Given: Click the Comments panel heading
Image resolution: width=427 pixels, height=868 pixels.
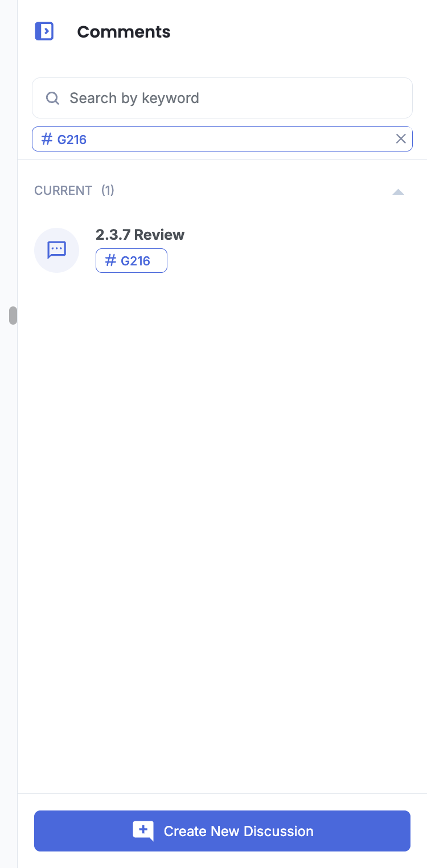Looking at the screenshot, I should pyautogui.click(x=124, y=32).
